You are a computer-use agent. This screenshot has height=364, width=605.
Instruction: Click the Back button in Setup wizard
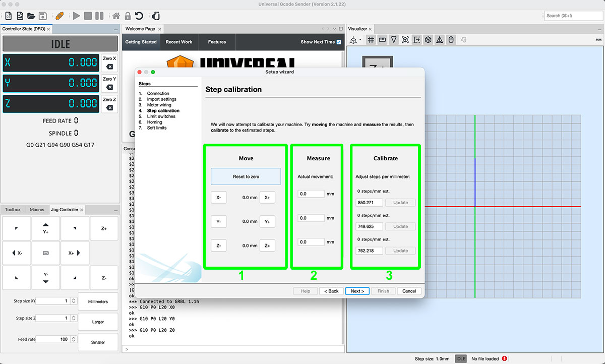click(332, 291)
